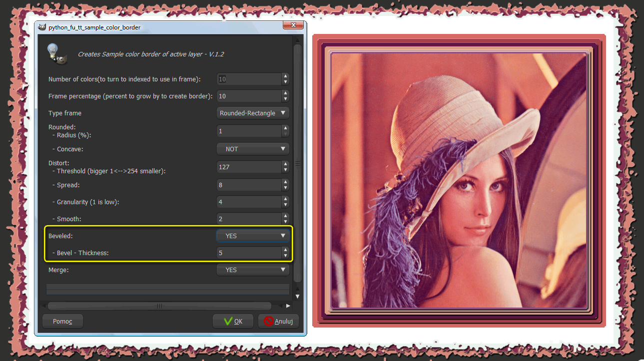644x361 pixels.
Task: Open the Type frame dropdown
Action: (253, 113)
